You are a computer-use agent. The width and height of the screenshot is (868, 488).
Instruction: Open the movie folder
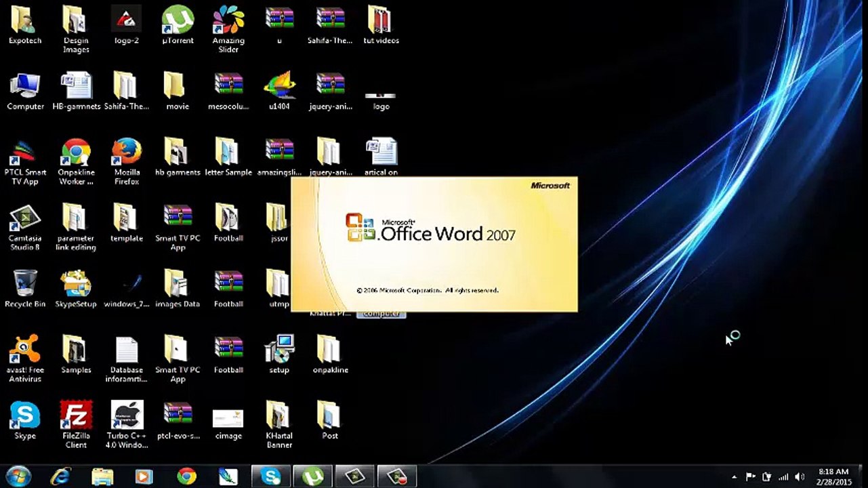pos(178,91)
